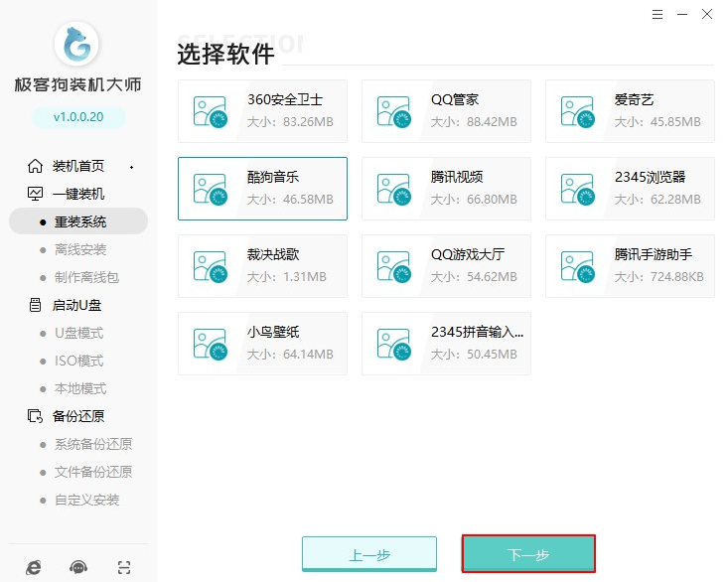Select 文件备份还原 in sidebar
The image size is (728, 582).
point(93,472)
